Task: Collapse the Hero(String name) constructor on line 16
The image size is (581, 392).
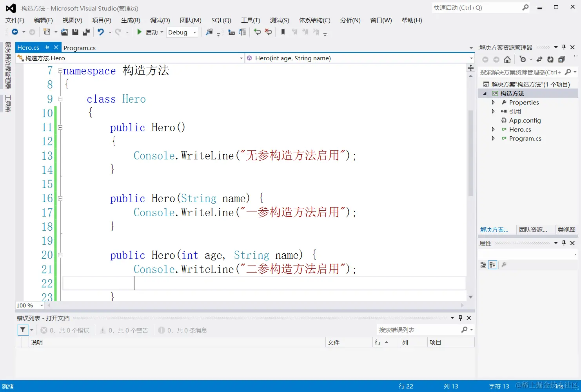Action: (x=60, y=198)
